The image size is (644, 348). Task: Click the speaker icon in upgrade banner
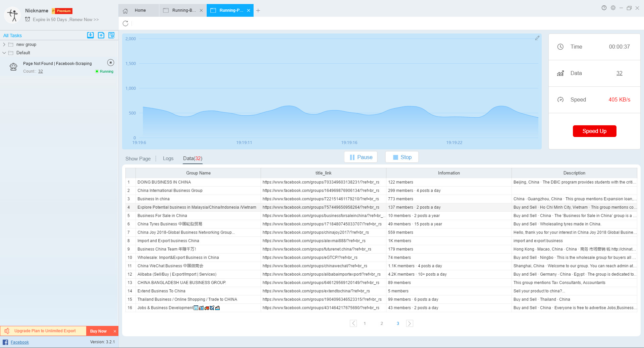click(x=7, y=331)
